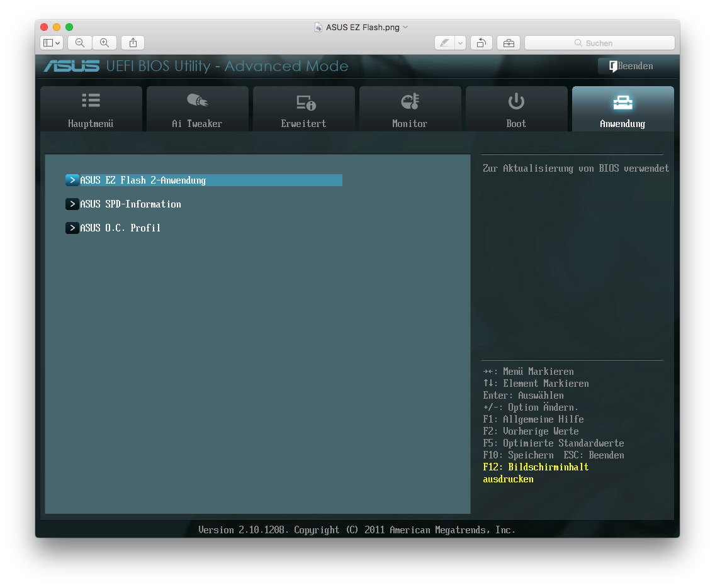Viewport: 715px width, 588px height.
Task: Click the 'Enter: Auswählen' hint
Action: pos(524,396)
